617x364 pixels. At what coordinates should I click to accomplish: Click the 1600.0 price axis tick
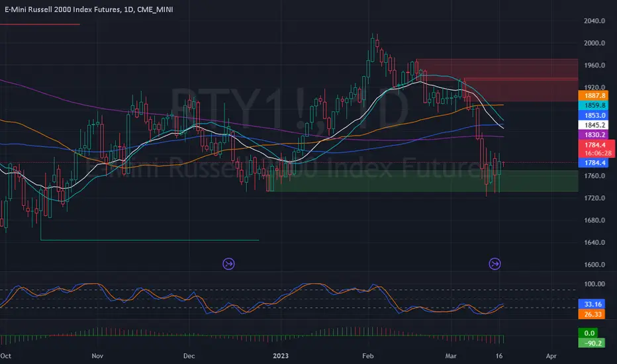[594, 265]
